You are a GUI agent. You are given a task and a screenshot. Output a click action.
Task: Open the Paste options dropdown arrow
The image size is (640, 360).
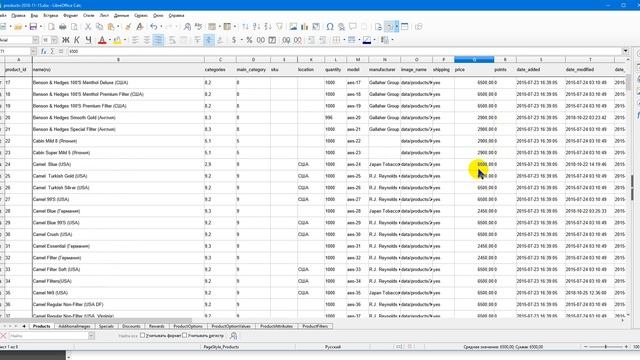(x=118, y=27)
